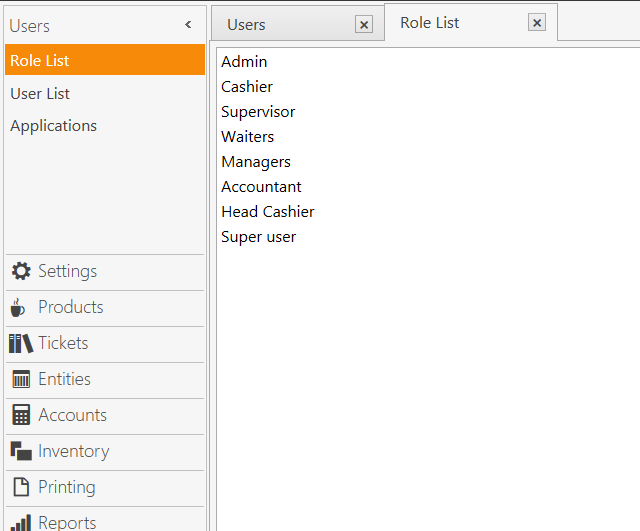Click the Products coffee cup icon
The height and width of the screenshot is (531, 640).
[x=17, y=307]
